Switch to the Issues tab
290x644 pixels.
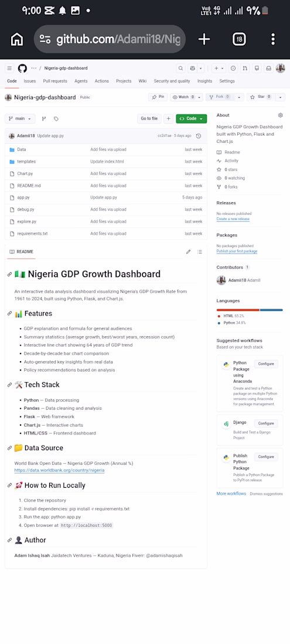tap(29, 81)
